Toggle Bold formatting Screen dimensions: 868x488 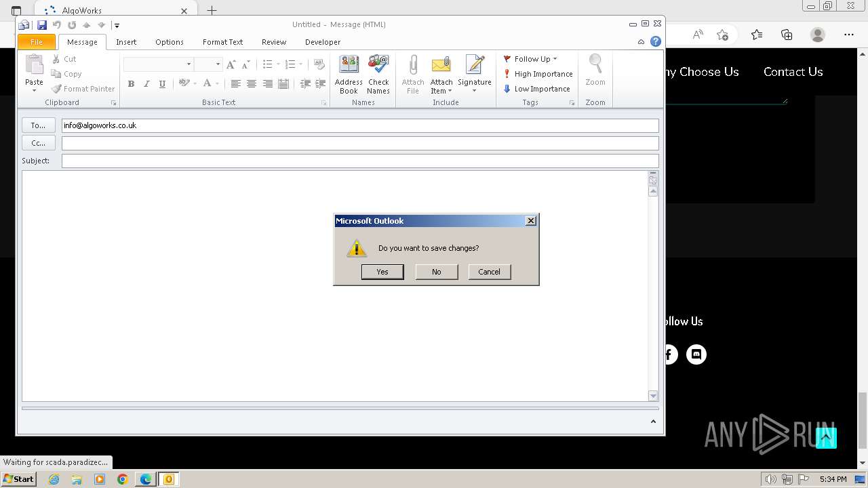point(131,84)
